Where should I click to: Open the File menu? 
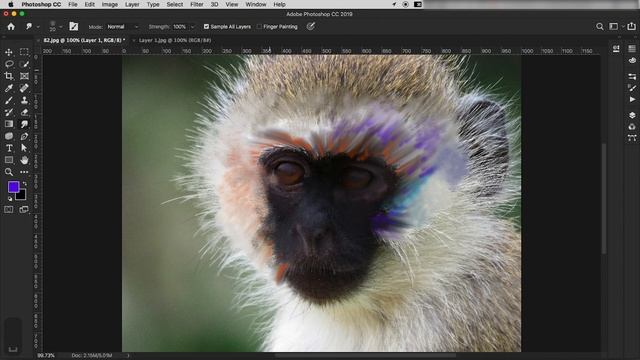coord(73,4)
